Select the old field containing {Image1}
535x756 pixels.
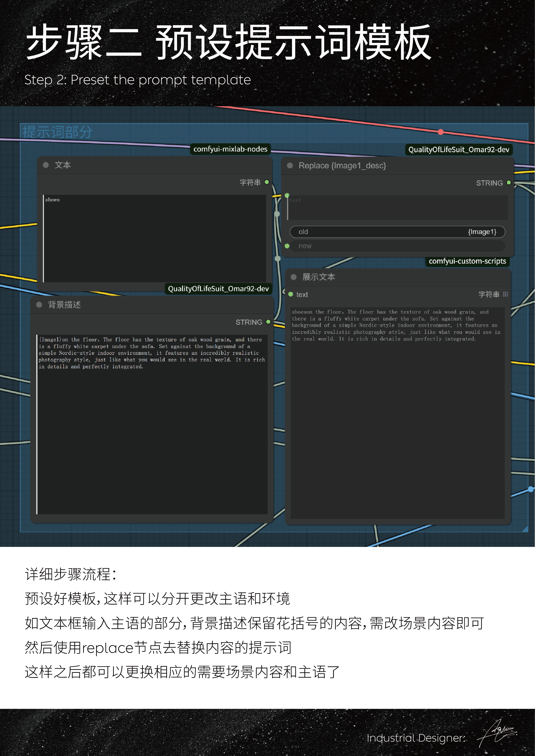point(397,232)
